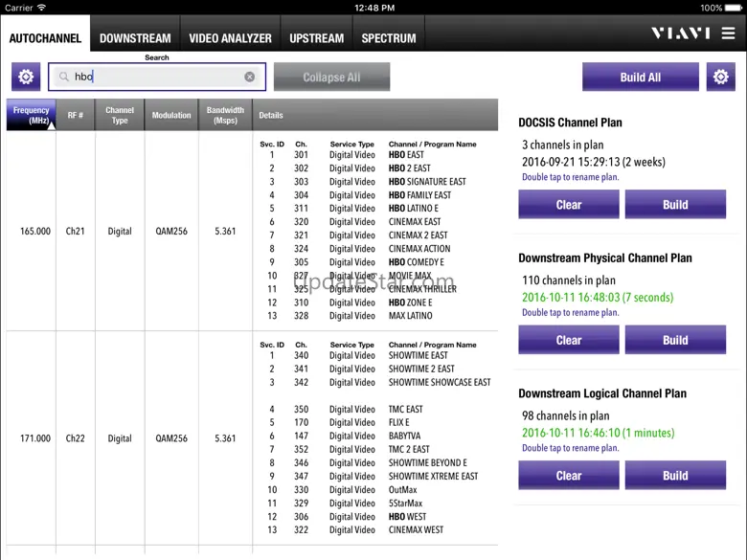Select the 5StarMax row
The image size is (747, 560).
375,503
